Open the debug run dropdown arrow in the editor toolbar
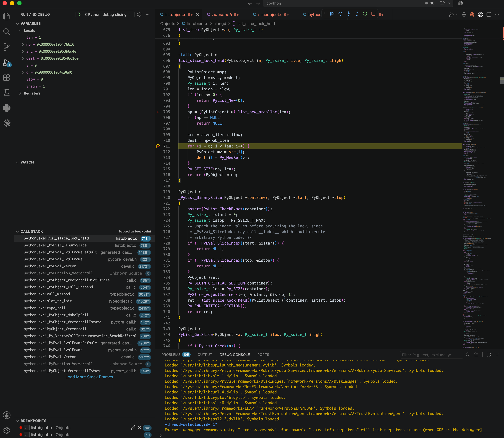 pyautogui.click(x=457, y=15)
